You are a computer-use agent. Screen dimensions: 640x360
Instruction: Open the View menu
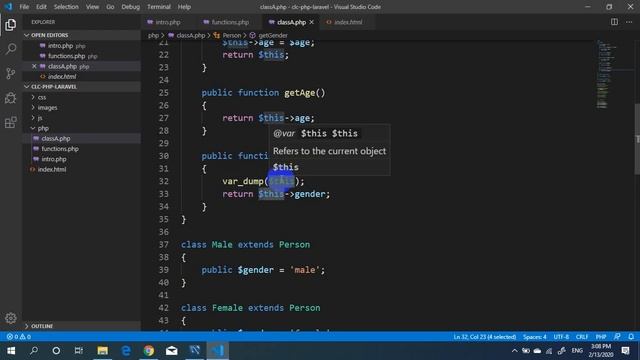pyautogui.click(x=92, y=7)
